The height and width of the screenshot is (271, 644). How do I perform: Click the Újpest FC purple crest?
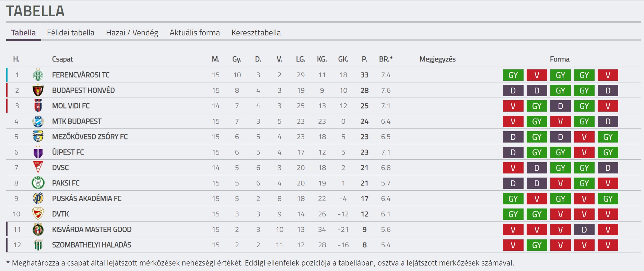38,152
